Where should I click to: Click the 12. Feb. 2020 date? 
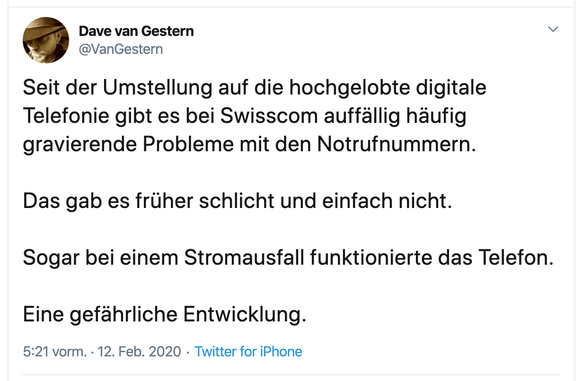pyautogui.click(x=139, y=351)
